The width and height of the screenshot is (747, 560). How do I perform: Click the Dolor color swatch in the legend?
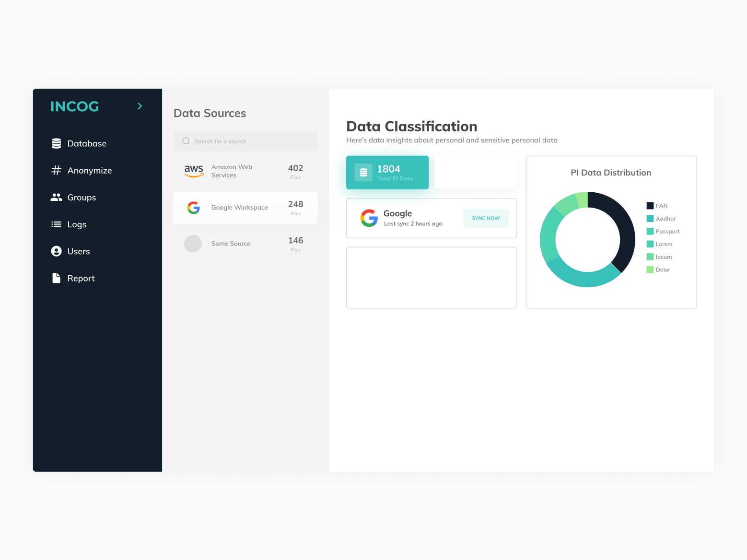point(650,269)
